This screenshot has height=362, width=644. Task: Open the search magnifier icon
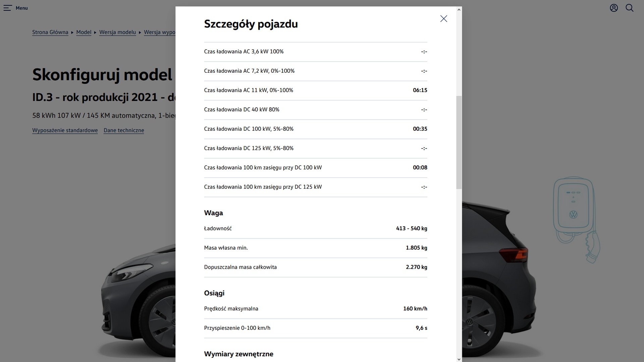(x=630, y=8)
